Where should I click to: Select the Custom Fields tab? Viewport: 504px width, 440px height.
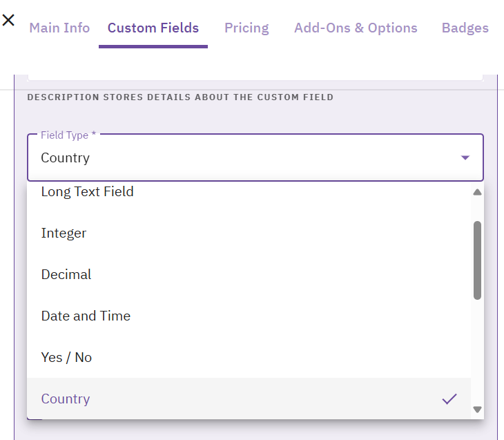(153, 28)
